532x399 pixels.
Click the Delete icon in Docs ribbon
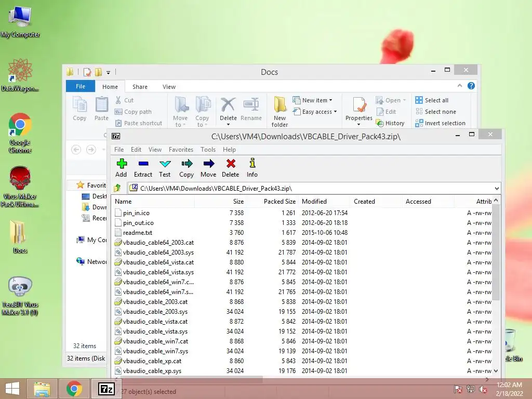point(228,104)
